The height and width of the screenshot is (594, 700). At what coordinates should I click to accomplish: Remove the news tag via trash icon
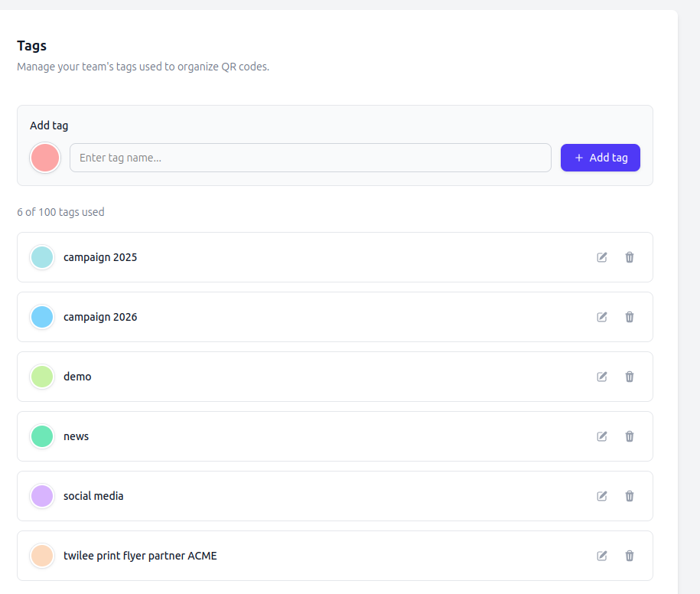pos(629,436)
